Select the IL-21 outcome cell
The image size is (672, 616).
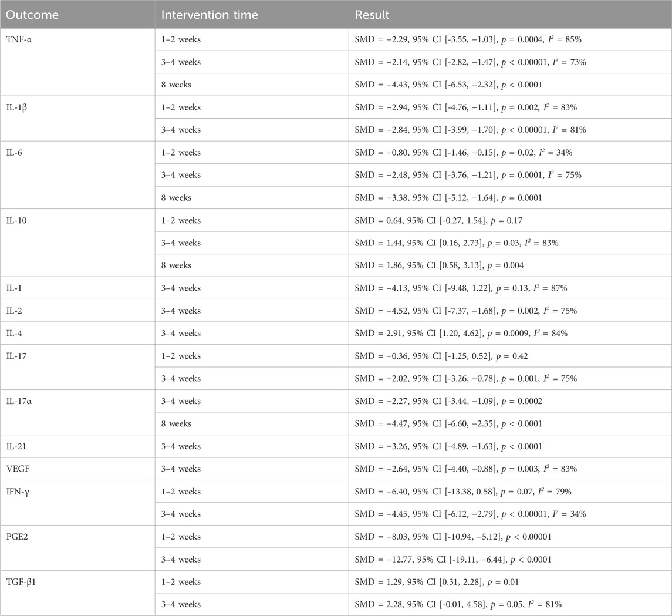pos(77,446)
